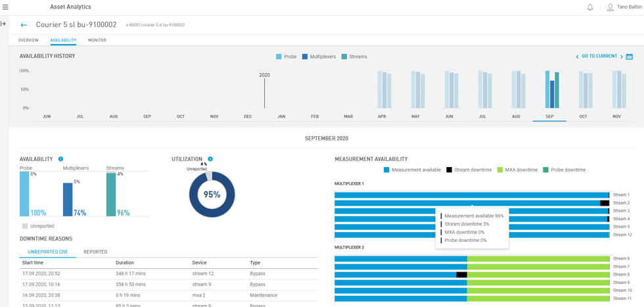Click Maintenance type cell

(264, 295)
